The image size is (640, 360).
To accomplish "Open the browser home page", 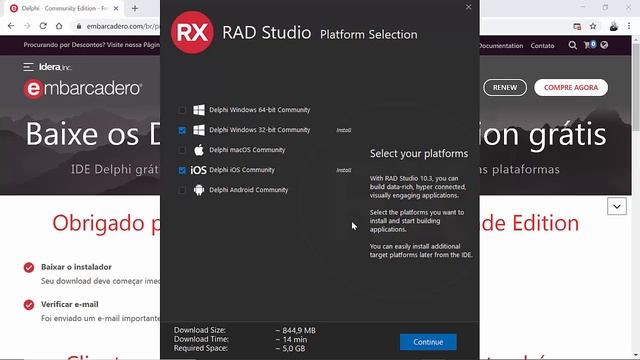I will coord(59,26).
